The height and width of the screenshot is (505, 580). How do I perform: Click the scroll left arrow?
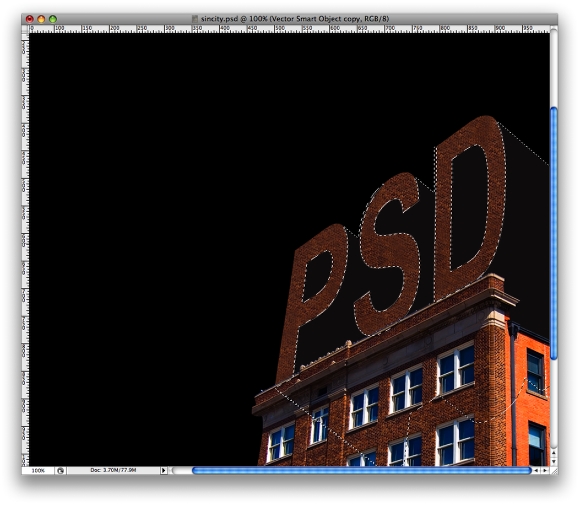pyautogui.click(x=536, y=470)
